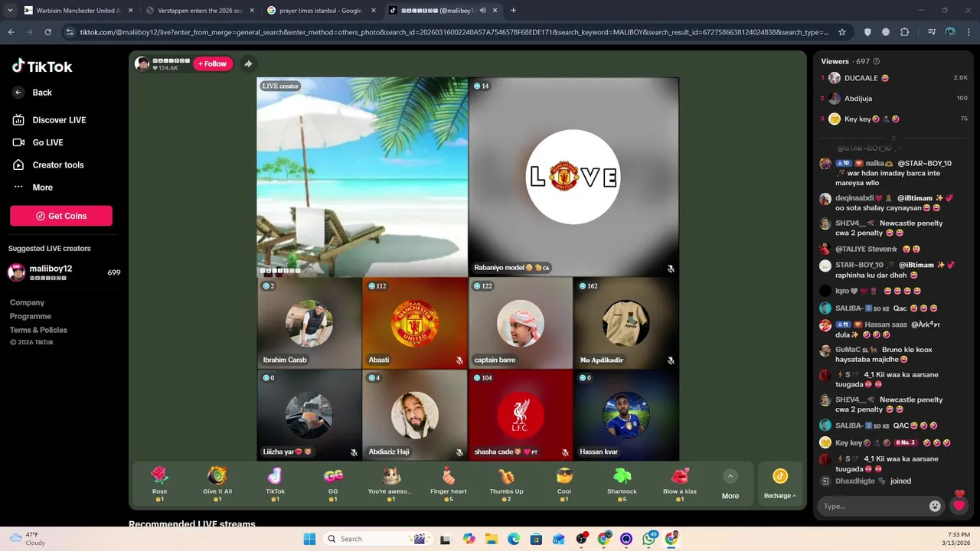Viewport: 980px width, 551px height.
Task: Open Creator tools in sidebar
Action: point(48,165)
